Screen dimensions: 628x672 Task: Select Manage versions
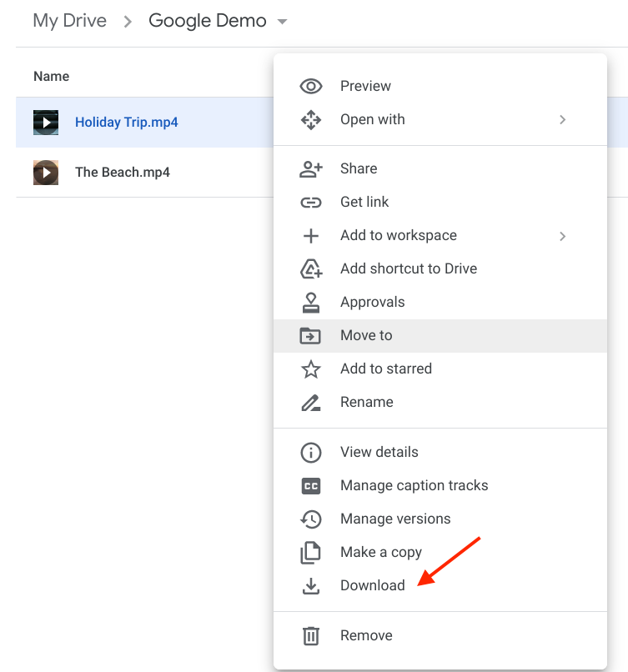coord(440,519)
